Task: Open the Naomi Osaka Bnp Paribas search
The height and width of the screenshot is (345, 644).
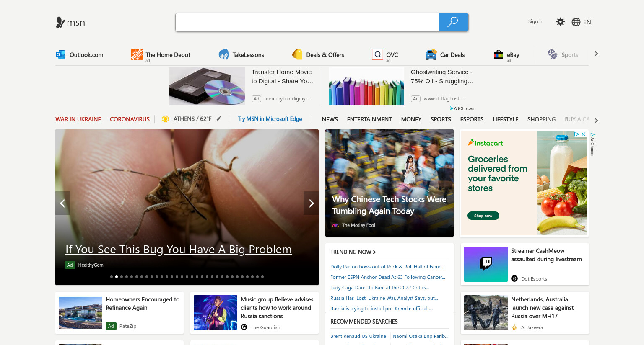Action: point(421,336)
